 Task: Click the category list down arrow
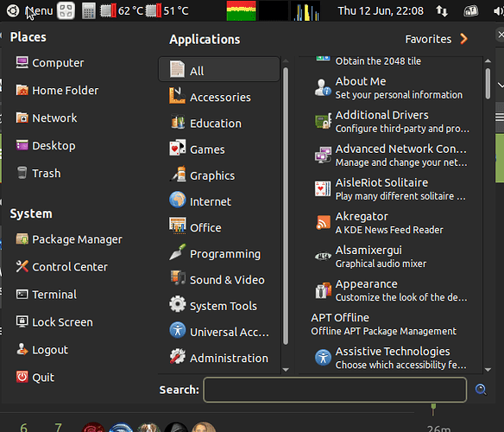click(x=286, y=370)
